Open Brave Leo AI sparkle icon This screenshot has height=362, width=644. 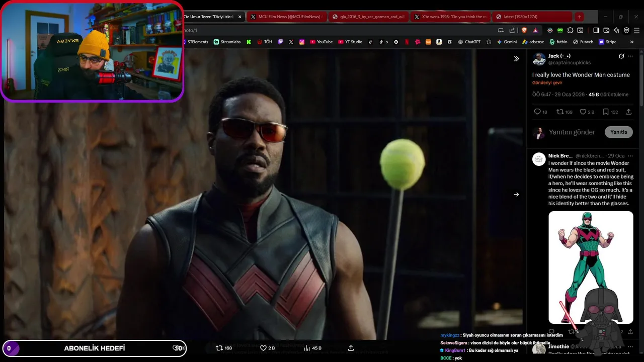(x=616, y=30)
